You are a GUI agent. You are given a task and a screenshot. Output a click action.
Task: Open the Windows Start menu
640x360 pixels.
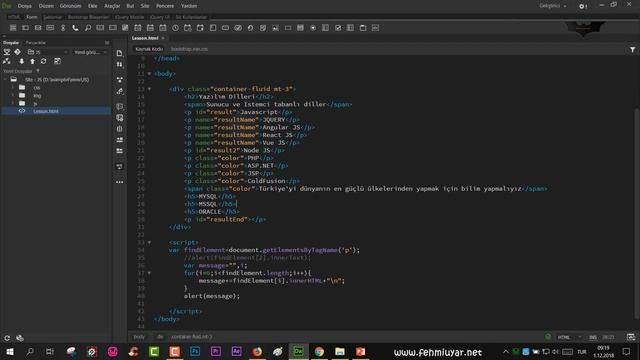coord(10,351)
